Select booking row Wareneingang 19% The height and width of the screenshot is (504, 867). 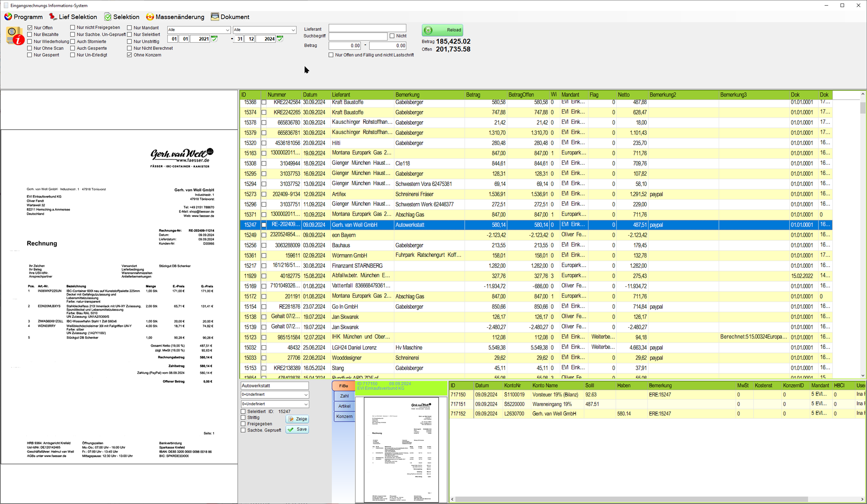(657, 404)
